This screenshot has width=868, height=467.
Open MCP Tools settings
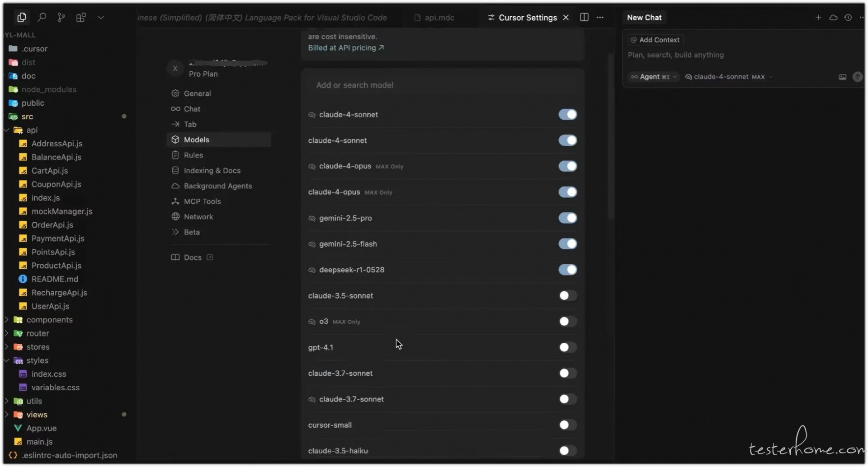click(x=219, y=201)
